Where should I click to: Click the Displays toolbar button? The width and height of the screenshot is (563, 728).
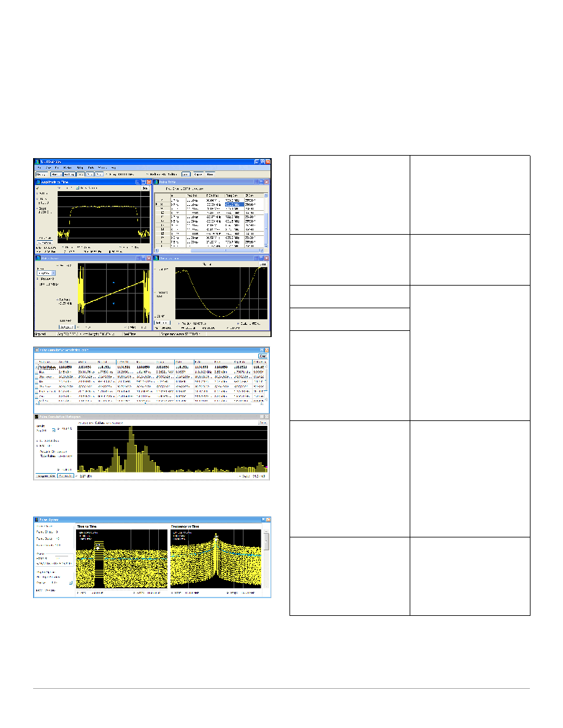[x=42, y=174]
